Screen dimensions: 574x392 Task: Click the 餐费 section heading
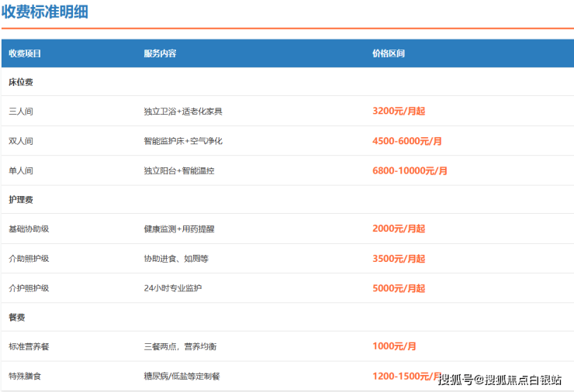click(17, 318)
